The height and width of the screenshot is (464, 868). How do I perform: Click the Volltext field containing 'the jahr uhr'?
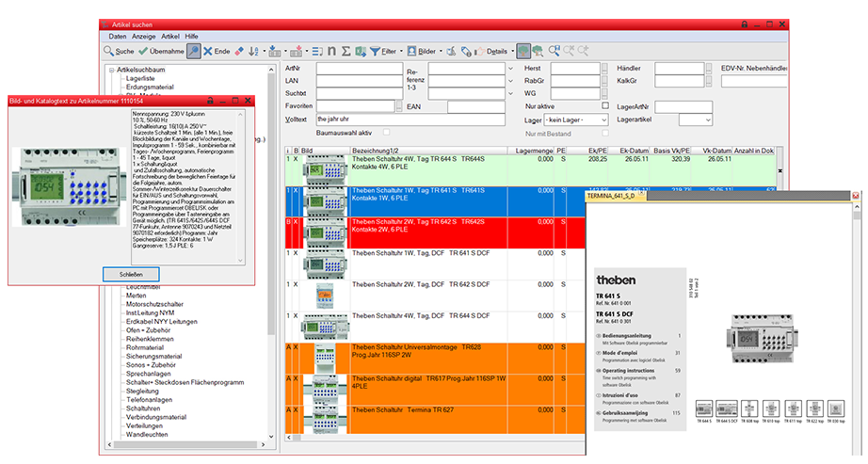pyautogui.click(x=410, y=119)
